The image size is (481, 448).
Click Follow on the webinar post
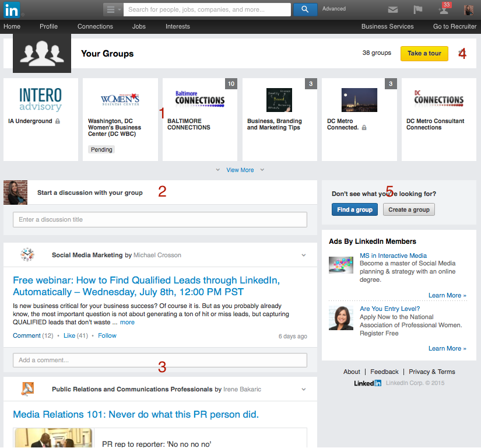pyautogui.click(x=107, y=335)
